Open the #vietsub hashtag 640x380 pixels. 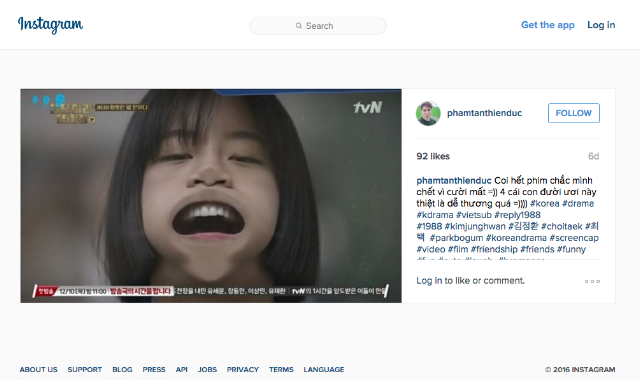tap(473, 215)
